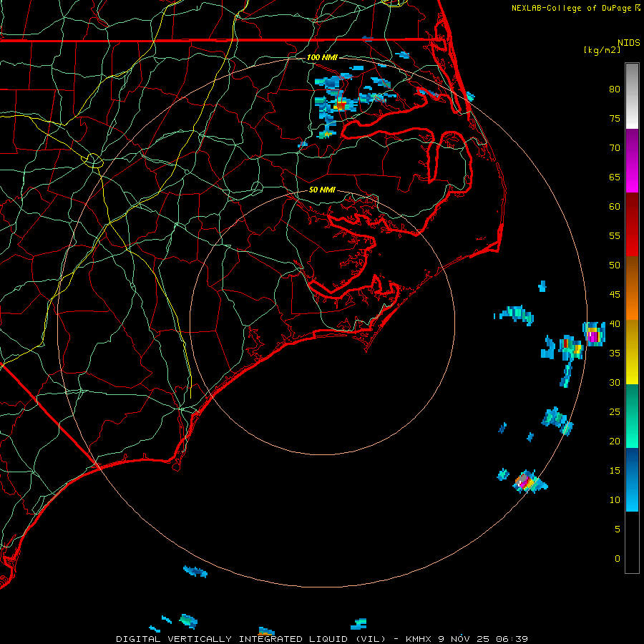
Task: Click the scale value 50
Action: pos(615,265)
